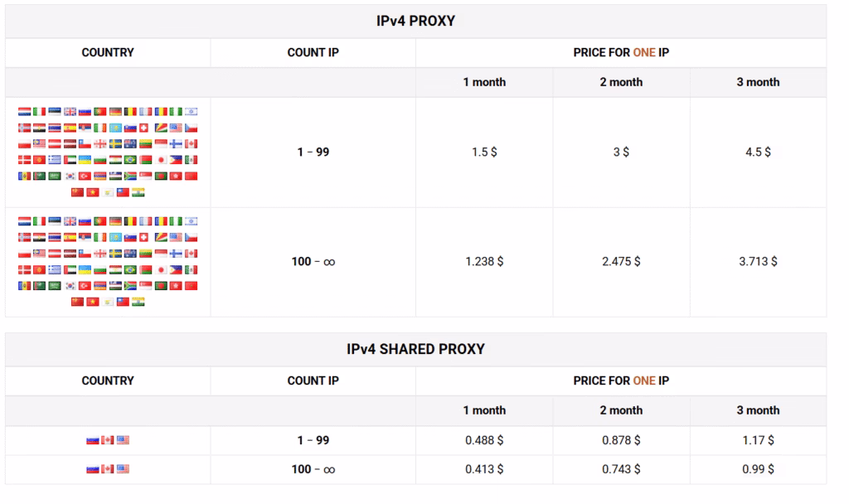
Task: Select the 1.5 $ one-month price
Action: (x=484, y=153)
